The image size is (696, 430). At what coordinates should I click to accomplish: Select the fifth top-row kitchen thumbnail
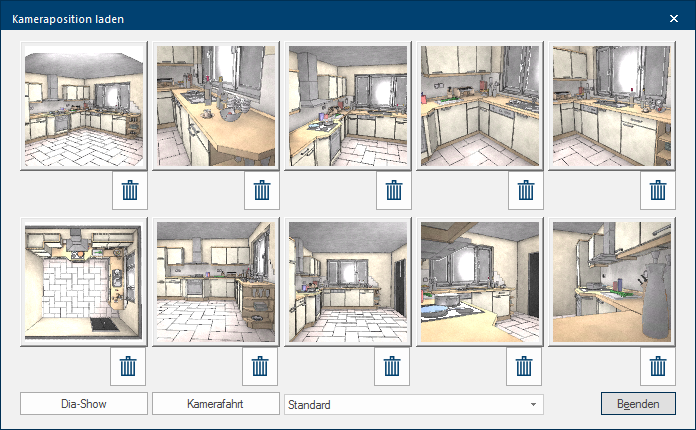(x=613, y=107)
